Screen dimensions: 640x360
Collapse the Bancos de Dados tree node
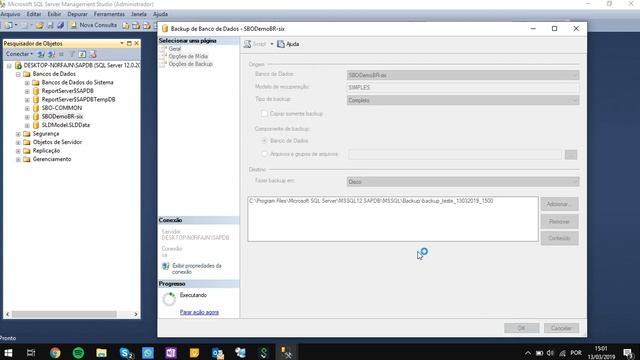[x=18, y=74]
